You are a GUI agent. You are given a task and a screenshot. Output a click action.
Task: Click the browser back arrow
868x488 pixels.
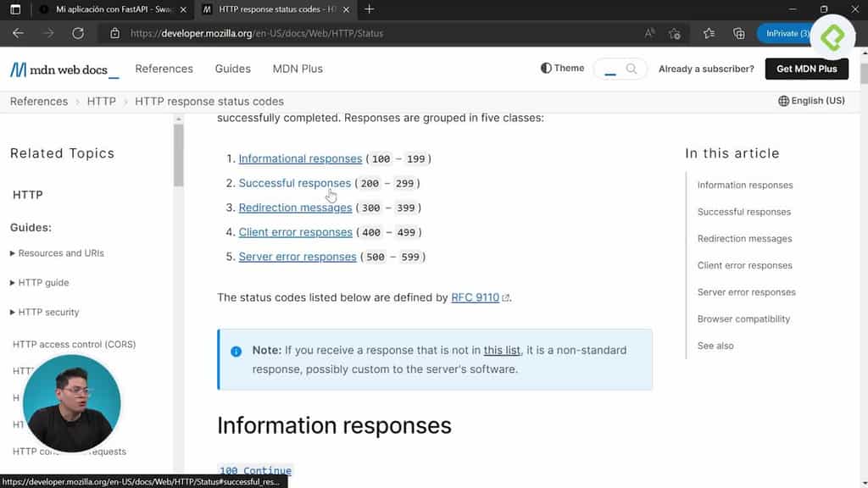click(18, 33)
